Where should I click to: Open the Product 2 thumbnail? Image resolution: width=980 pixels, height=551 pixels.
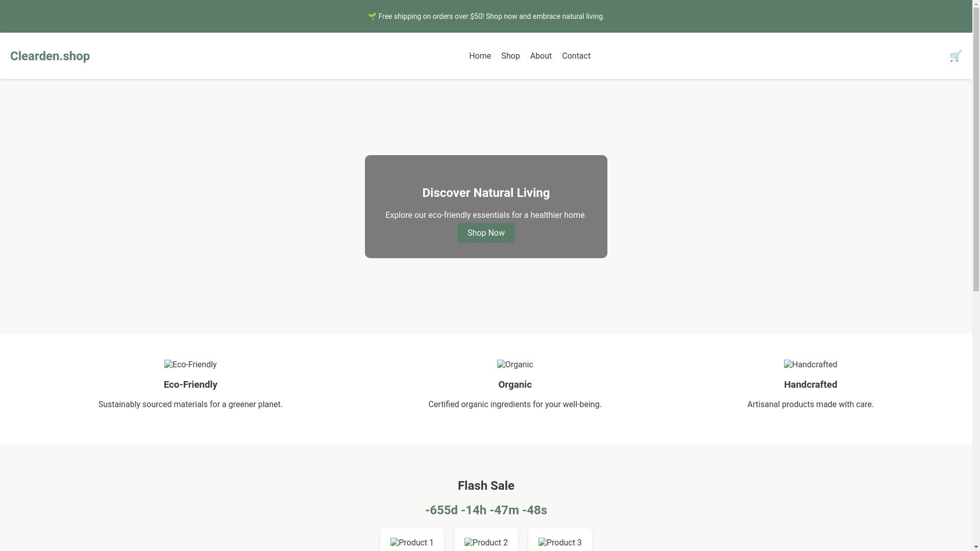486,542
